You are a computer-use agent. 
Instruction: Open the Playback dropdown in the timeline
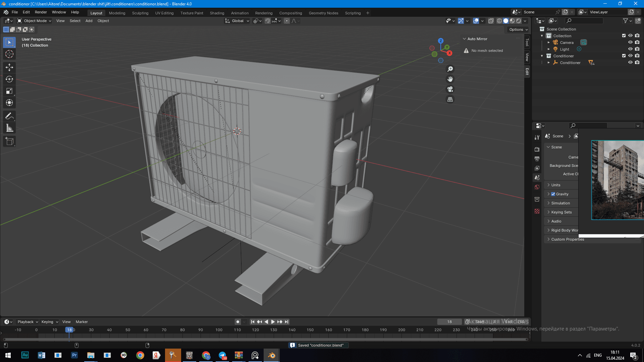(28, 322)
